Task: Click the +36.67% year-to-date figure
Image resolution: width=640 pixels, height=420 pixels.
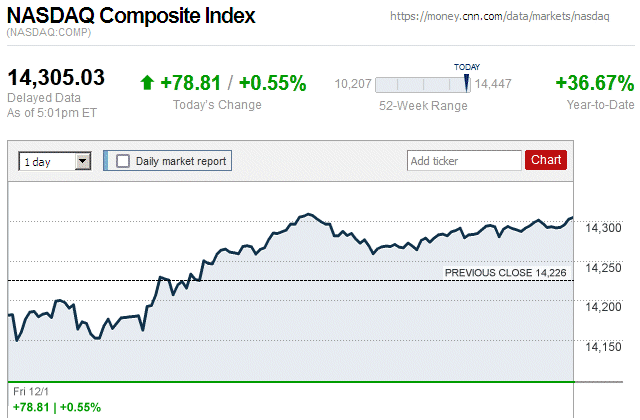Action: point(594,83)
